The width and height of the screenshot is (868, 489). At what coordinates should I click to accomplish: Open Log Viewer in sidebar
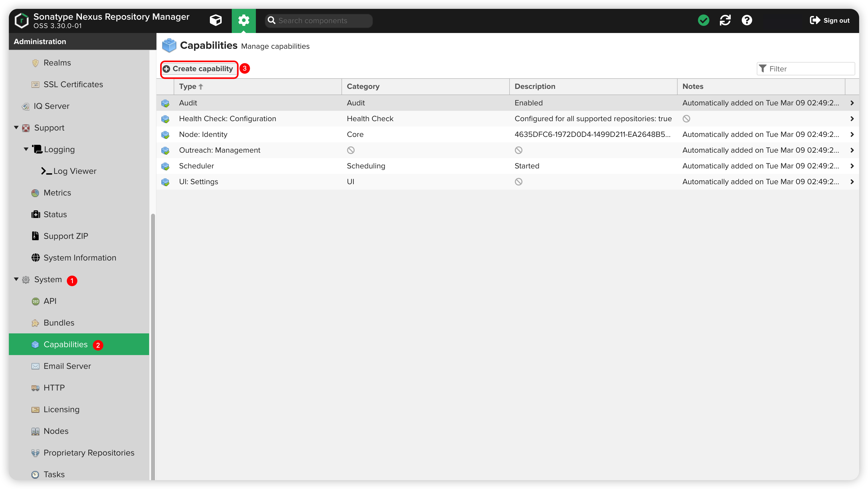click(75, 171)
